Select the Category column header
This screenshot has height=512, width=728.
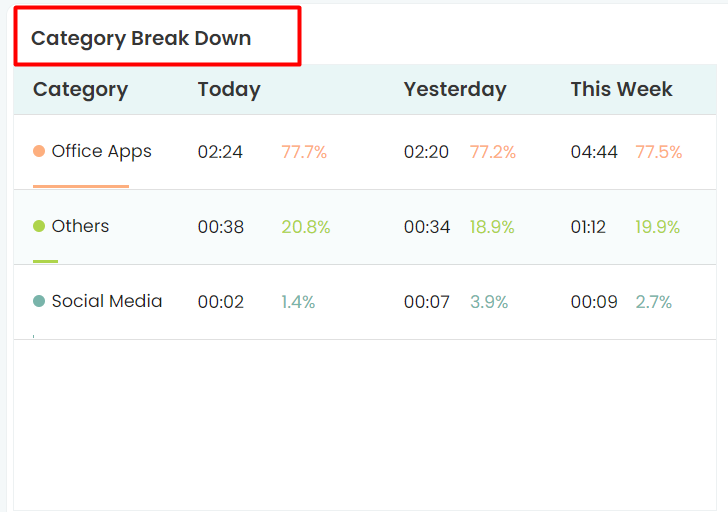pos(80,89)
